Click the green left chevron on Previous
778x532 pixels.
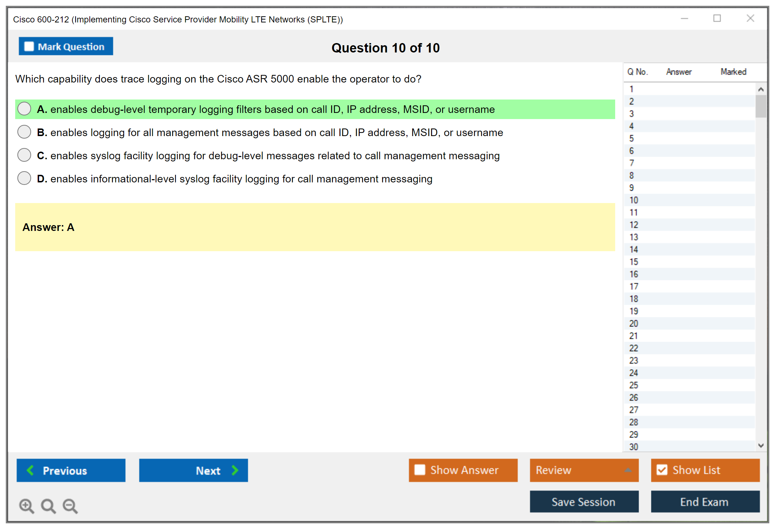pos(30,470)
